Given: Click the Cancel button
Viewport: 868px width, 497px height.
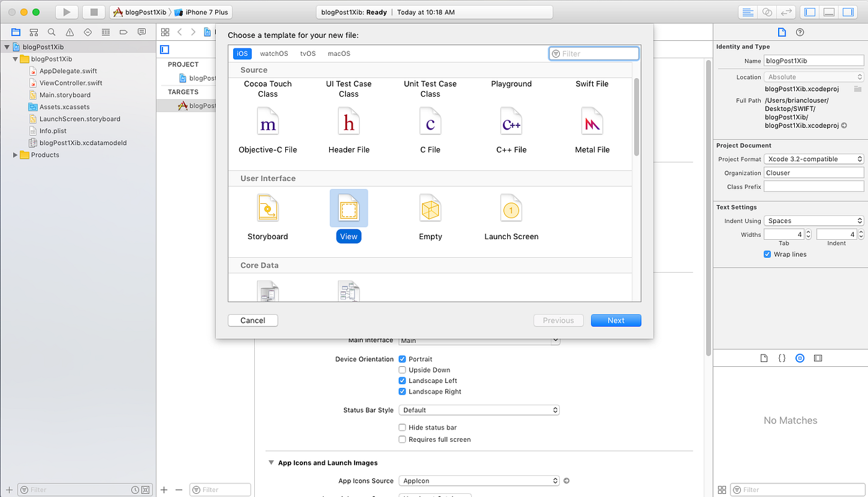Looking at the screenshot, I should point(253,320).
